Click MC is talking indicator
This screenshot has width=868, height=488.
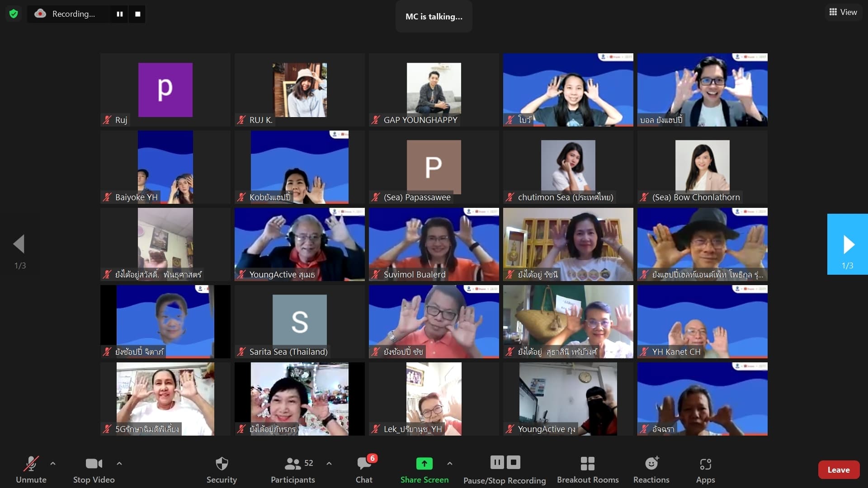tap(434, 17)
